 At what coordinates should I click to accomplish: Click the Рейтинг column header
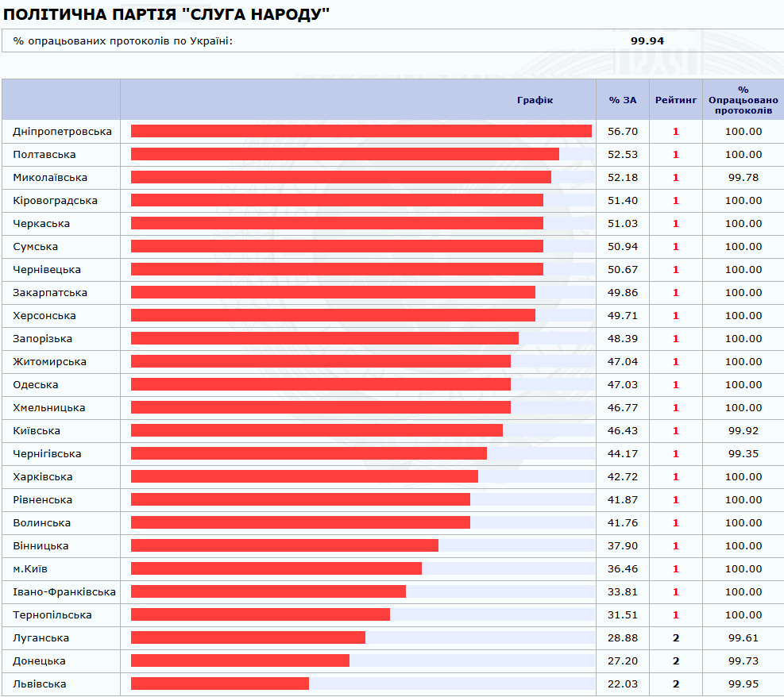[676, 100]
